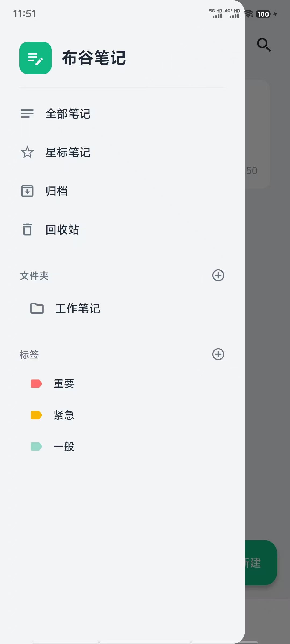
Task: Select the 重要 tag
Action: point(64,384)
